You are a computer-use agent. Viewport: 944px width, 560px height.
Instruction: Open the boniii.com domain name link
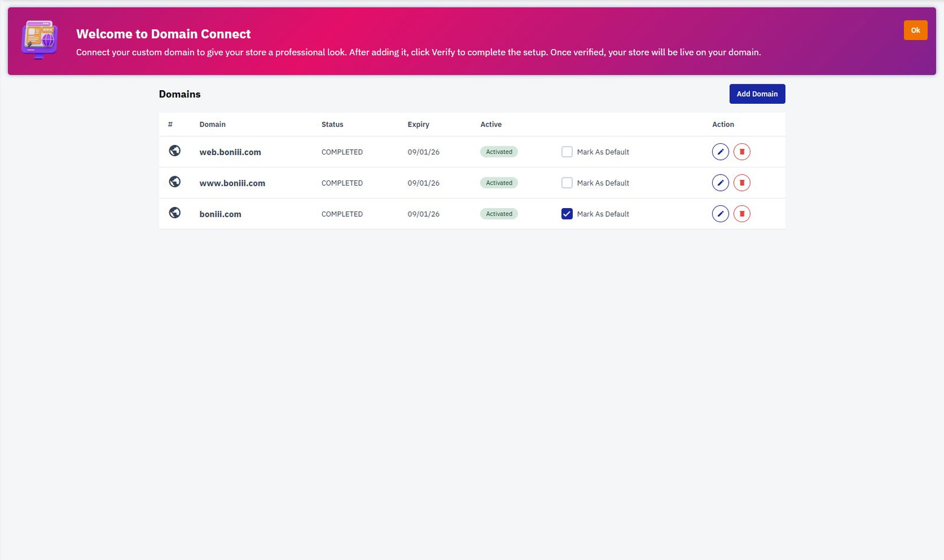220,214
